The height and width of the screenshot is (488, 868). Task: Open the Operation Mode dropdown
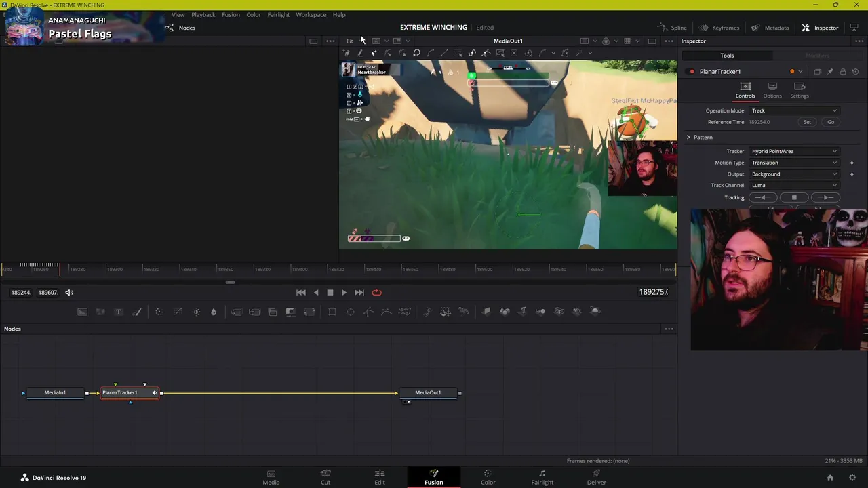click(x=794, y=110)
